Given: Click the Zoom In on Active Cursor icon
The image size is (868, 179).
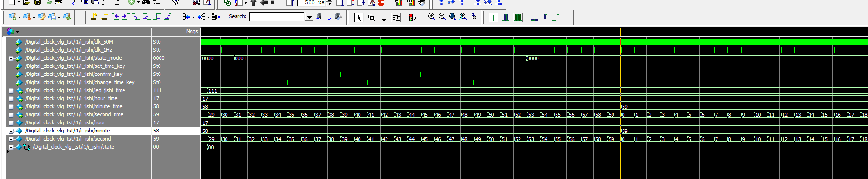Looking at the screenshot, I should 463,17.
